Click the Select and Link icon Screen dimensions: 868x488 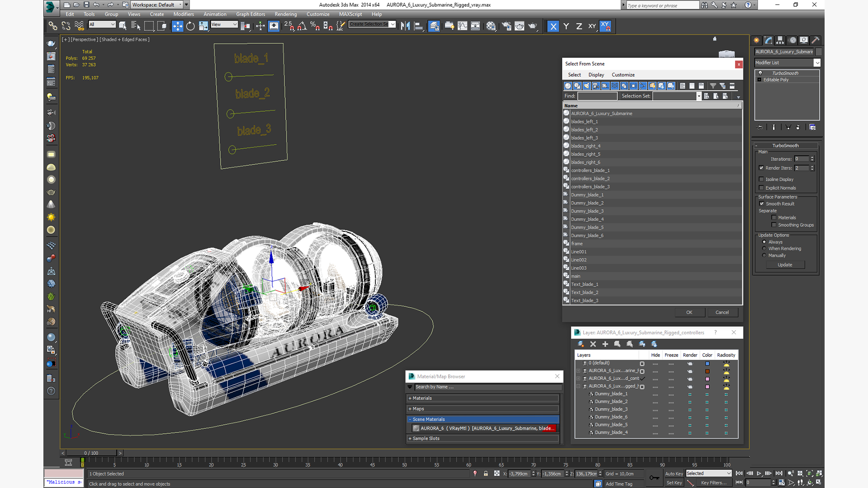pyautogui.click(x=53, y=26)
